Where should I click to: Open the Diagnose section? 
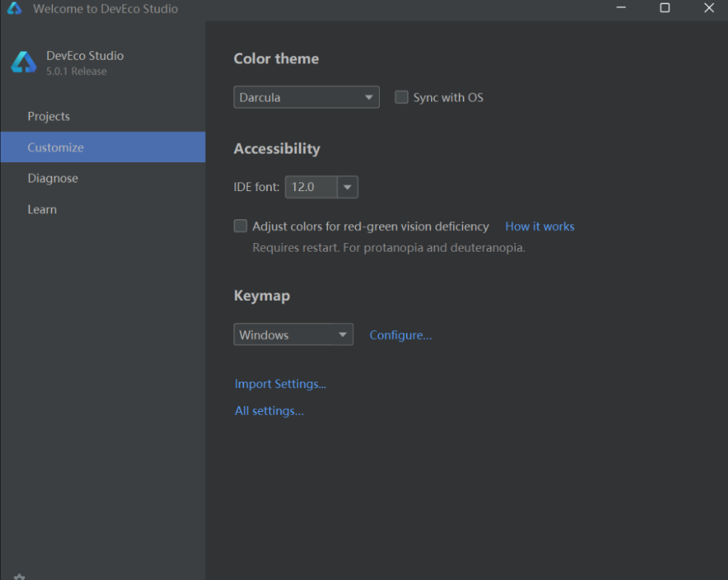103,179
